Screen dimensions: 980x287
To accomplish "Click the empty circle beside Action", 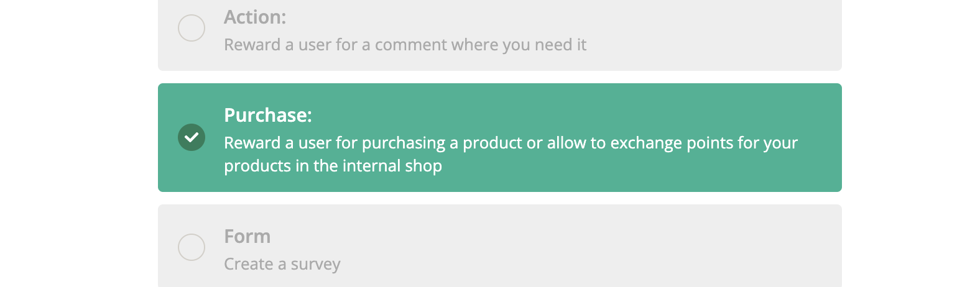I will point(192,28).
